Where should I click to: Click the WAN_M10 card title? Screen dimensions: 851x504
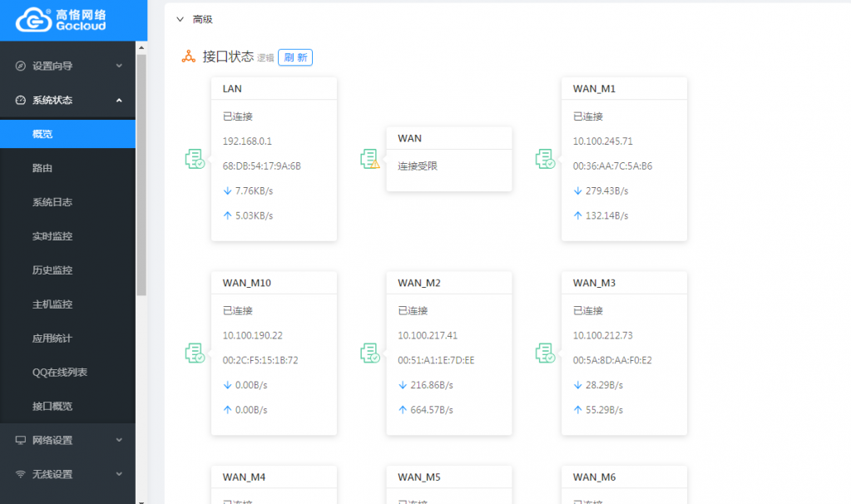(246, 284)
